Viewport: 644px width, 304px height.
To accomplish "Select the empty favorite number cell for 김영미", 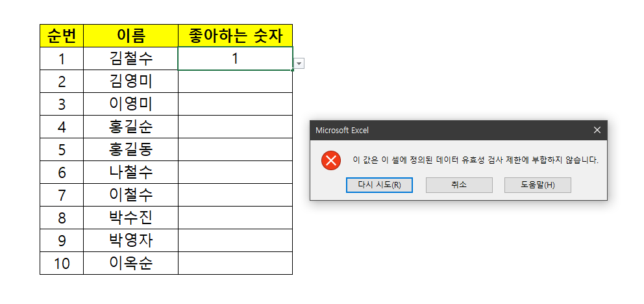I will pos(236,81).
